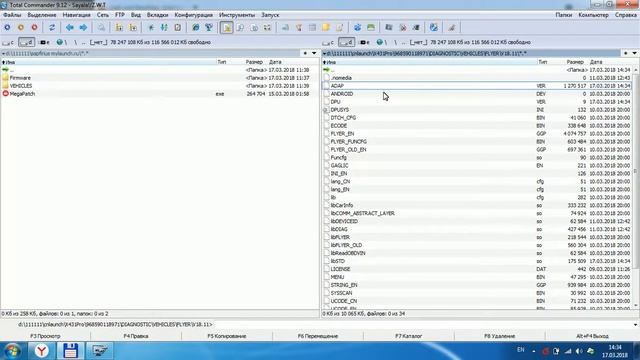Click the yellow folder toolbar icon
The image size is (640, 360).
click(326, 27)
